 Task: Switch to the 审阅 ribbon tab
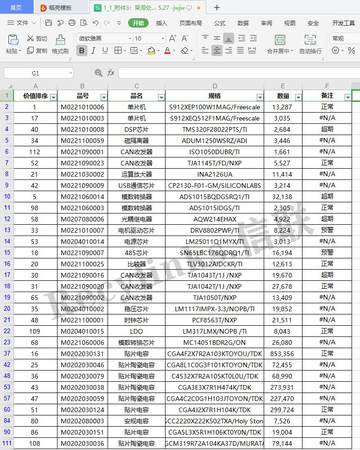(x=266, y=23)
